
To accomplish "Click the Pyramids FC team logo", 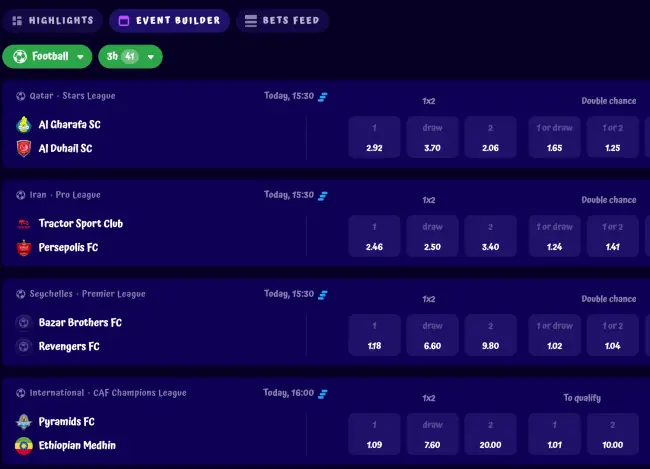I will click(24, 422).
